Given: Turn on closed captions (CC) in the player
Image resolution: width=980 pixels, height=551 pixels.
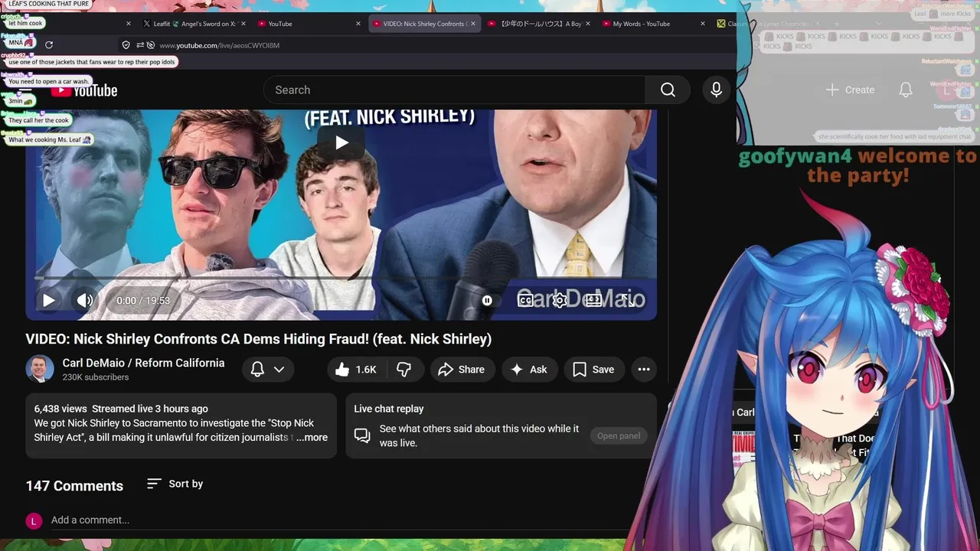Looking at the screenshot, I should tap(525, 301).
